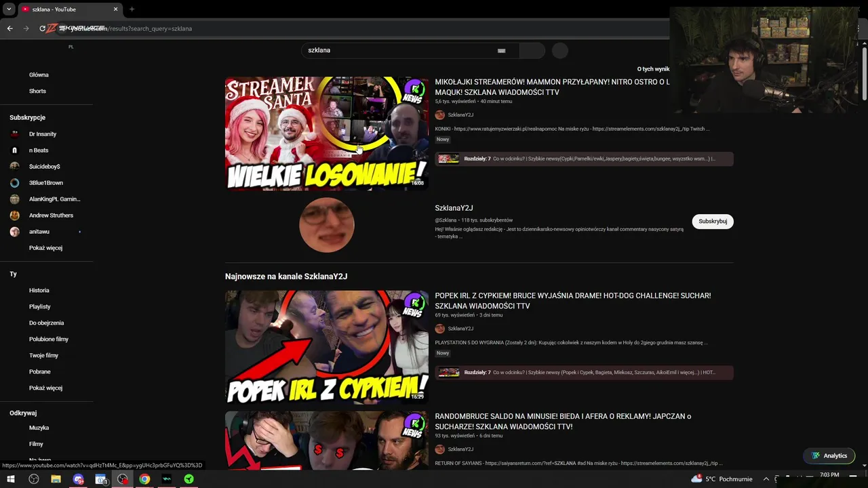The image size is (868, 488).
Task: Open n Beats subscription channel
Action: pos(39,150)
